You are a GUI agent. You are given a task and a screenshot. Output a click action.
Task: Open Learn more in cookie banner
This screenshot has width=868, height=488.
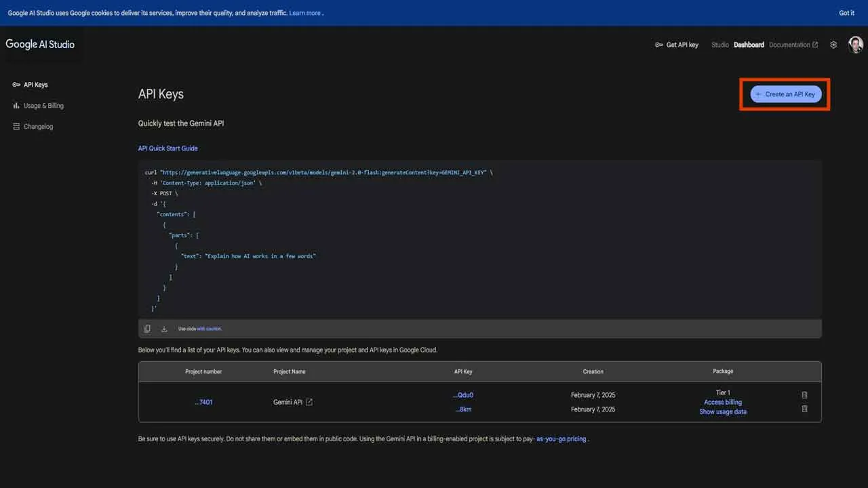coord(304,13)
